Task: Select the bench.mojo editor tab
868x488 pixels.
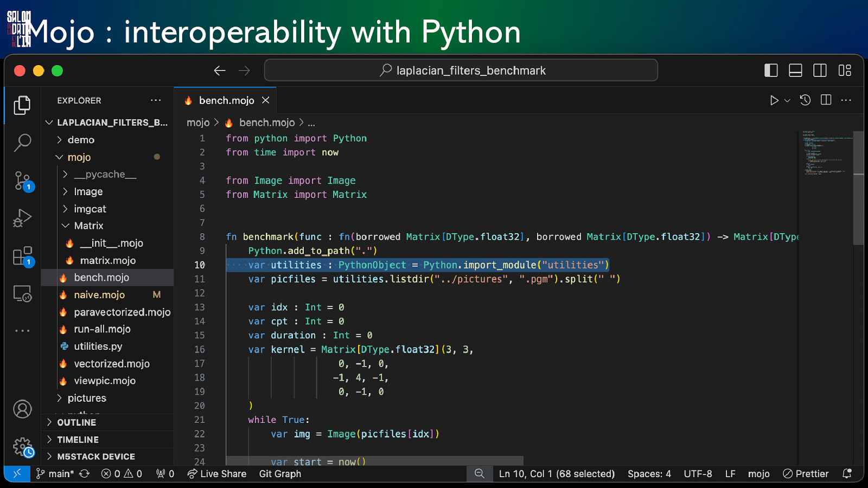Action: point(226,100)
